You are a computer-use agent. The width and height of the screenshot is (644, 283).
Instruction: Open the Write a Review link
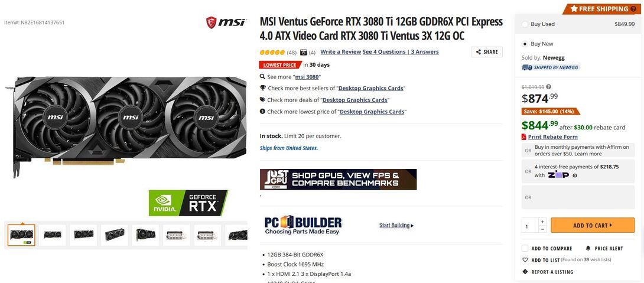pos(340,52)
